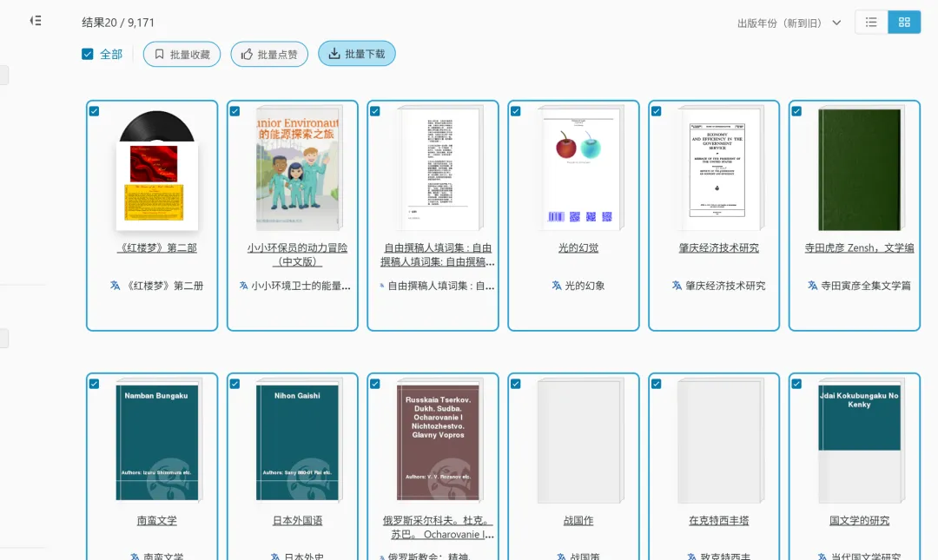Open the green 寺田虎彦 book cover
Image resolution: width=938 pixels, height=560 pixels.
click(x=859, y=168)
